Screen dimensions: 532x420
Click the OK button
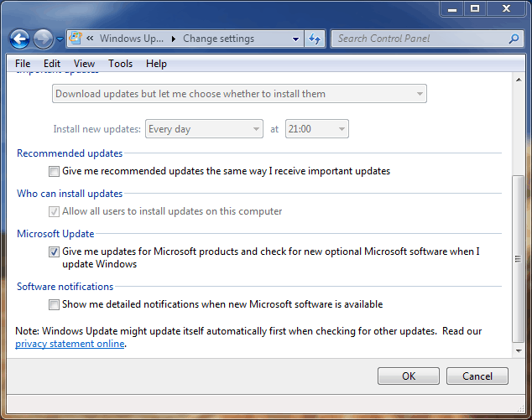[x=409, y=376]
